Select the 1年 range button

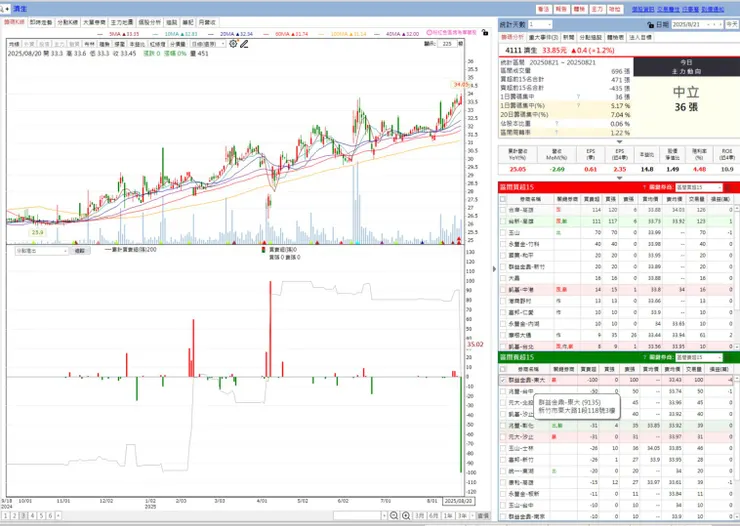pos(448,516)
